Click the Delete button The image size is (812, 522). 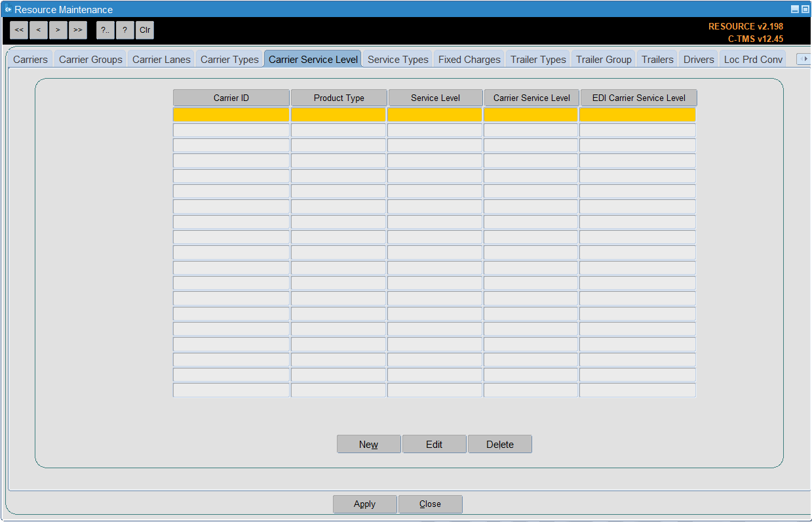point(499,444)
